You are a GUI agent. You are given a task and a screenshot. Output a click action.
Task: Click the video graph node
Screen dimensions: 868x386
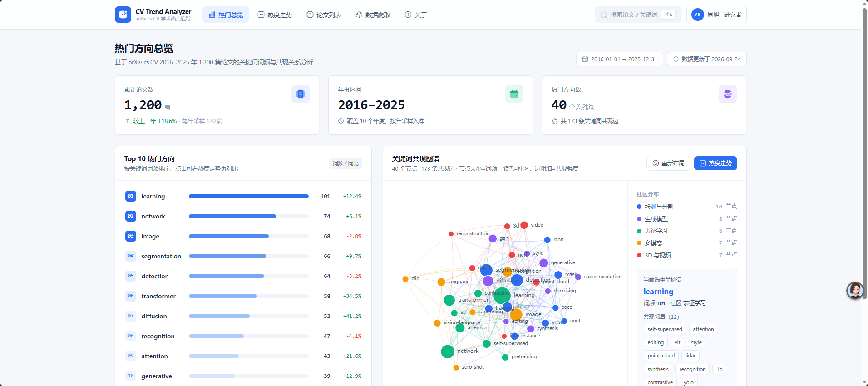(x=524, y=225)
